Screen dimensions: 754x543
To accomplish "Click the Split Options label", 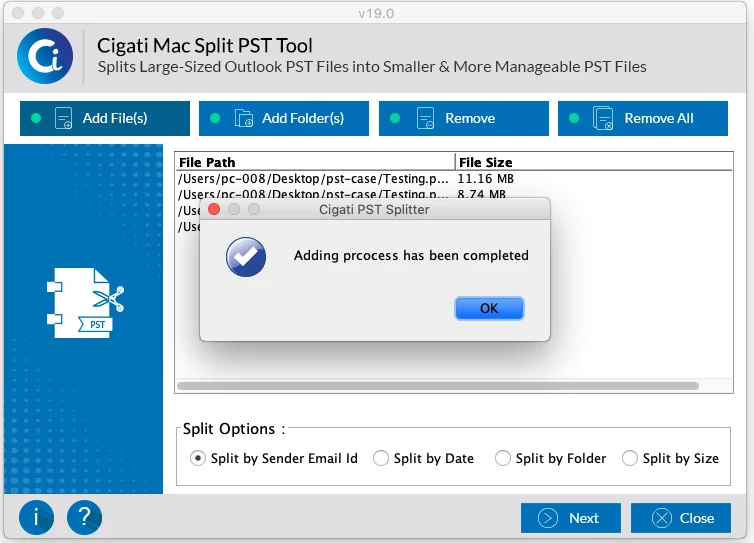I will pos(234,429).
